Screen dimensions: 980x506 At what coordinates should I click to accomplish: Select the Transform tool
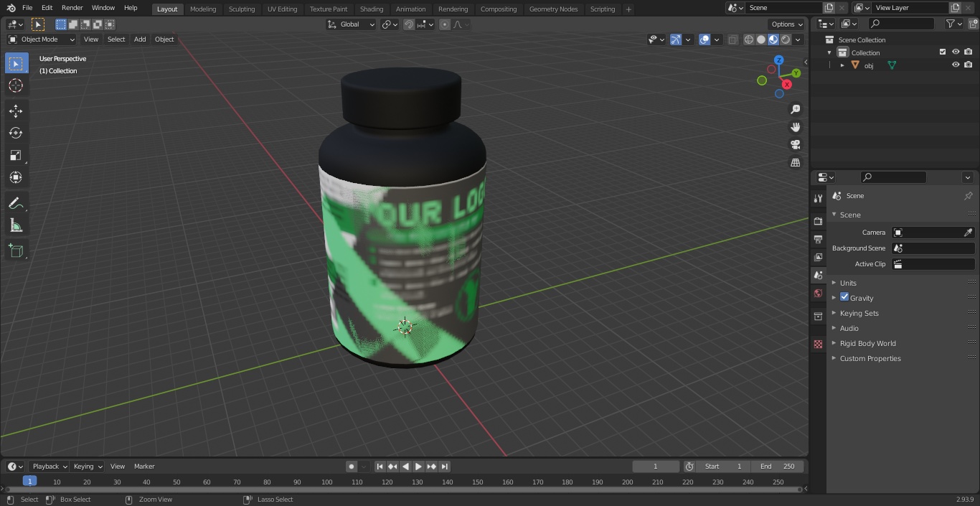pos(16,177)
